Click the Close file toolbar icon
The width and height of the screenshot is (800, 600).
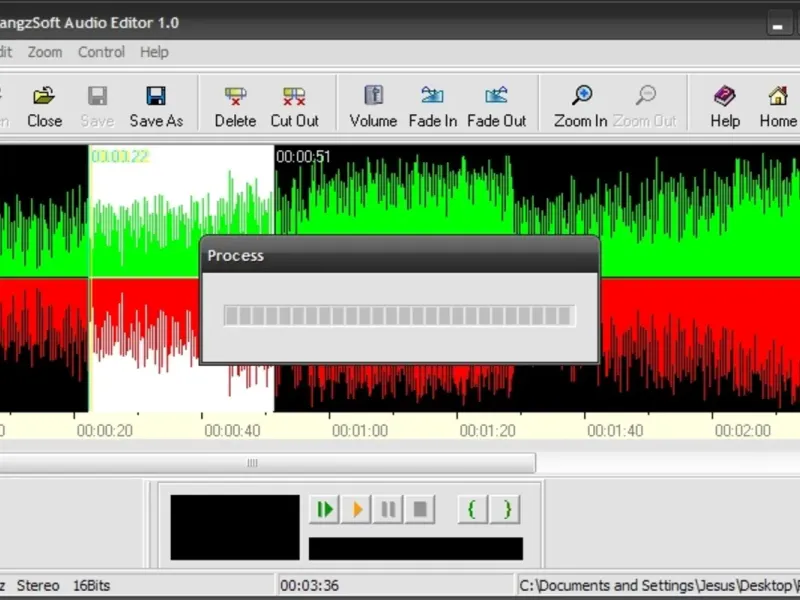pos(44,107)
